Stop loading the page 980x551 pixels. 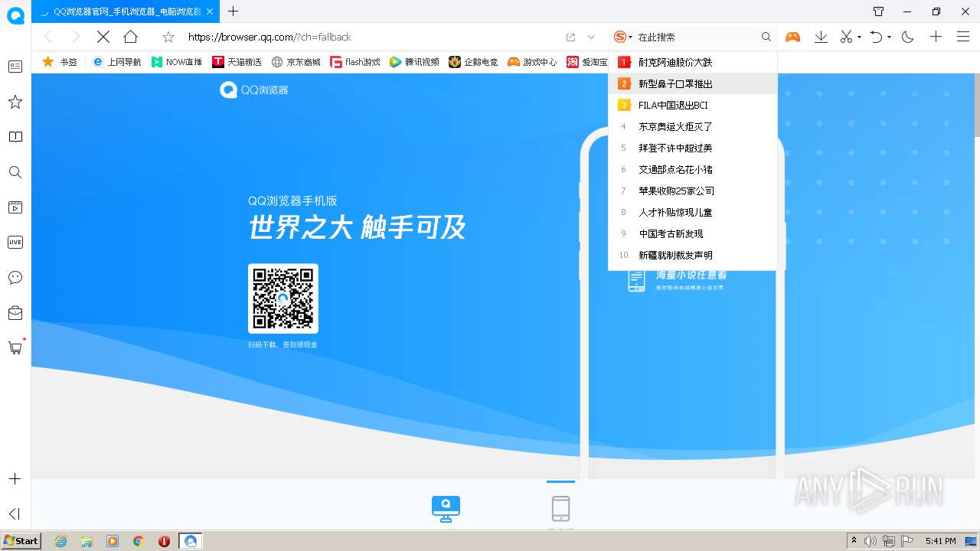(x=103, y=37)
